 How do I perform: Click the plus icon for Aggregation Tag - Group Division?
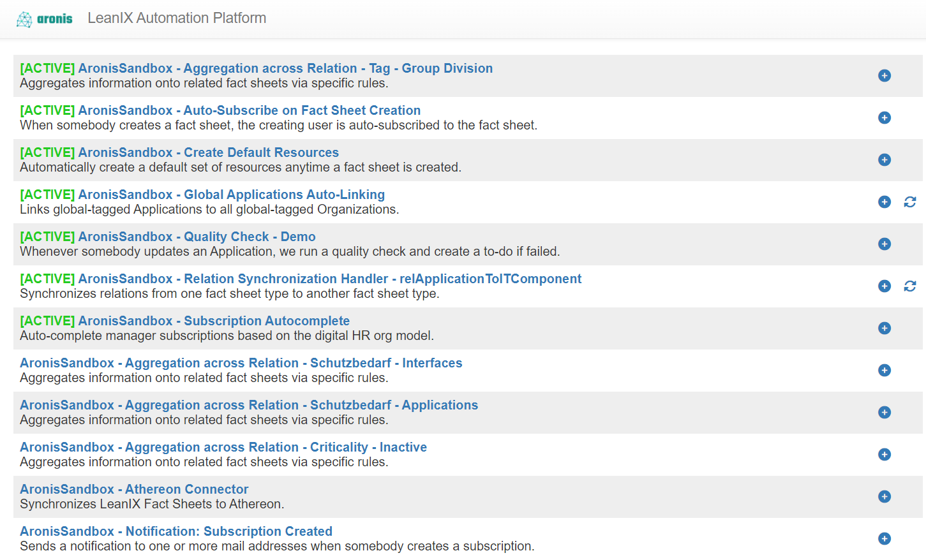(885, 76)
